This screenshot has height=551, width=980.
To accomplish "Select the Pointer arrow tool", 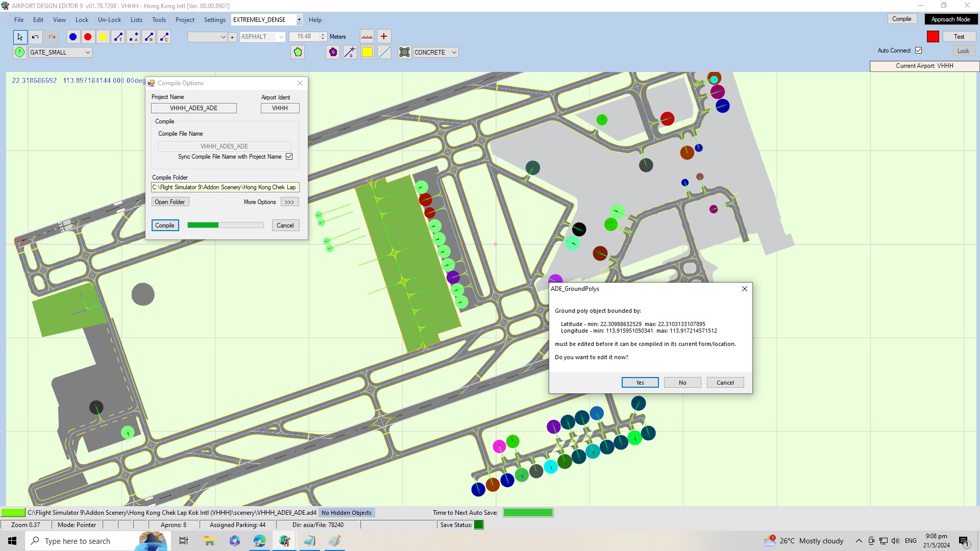I will (x=20, y=37).
